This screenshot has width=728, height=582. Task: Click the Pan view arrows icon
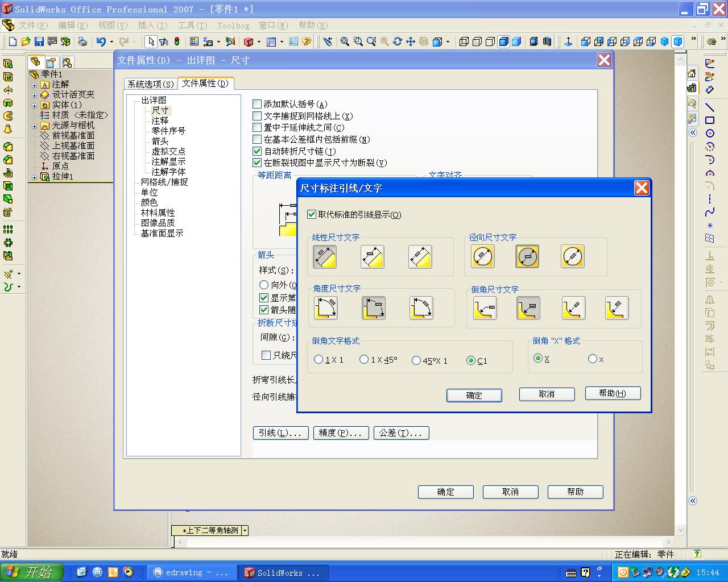(411, 41)
